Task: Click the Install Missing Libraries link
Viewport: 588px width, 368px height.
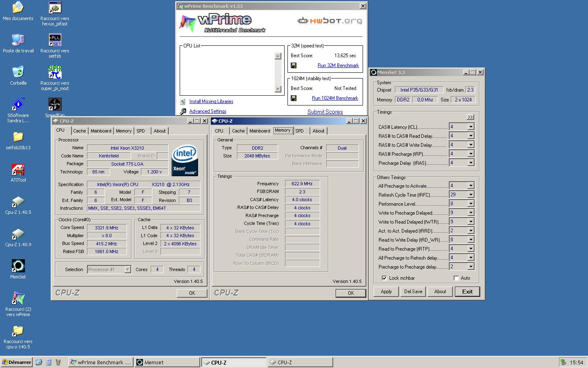Action: click(212, 101)
